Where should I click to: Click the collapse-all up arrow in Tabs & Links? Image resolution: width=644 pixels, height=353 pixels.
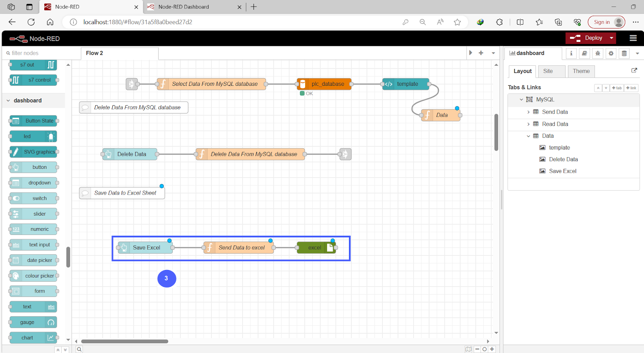598,88
